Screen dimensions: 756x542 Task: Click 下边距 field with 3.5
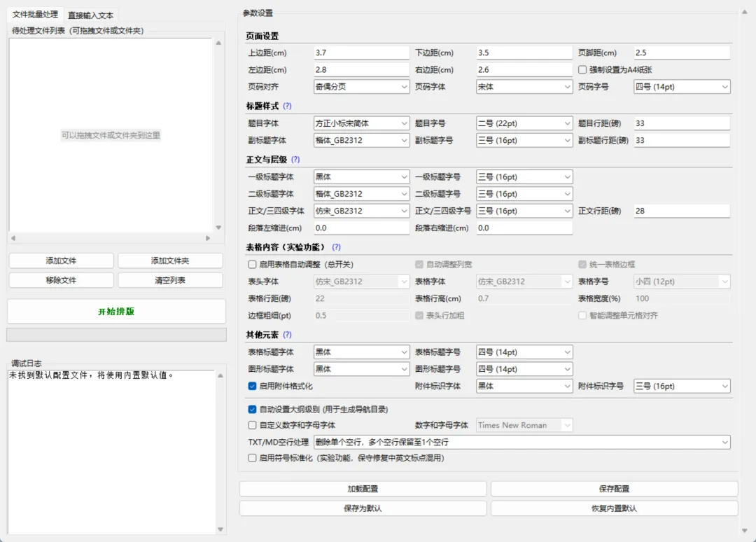pos(524,53)
